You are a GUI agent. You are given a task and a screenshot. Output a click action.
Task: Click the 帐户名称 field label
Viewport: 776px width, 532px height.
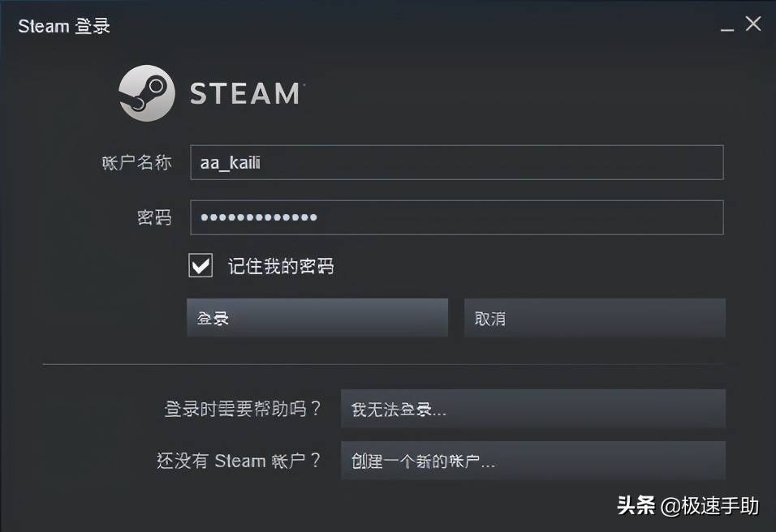pos(136,162)
